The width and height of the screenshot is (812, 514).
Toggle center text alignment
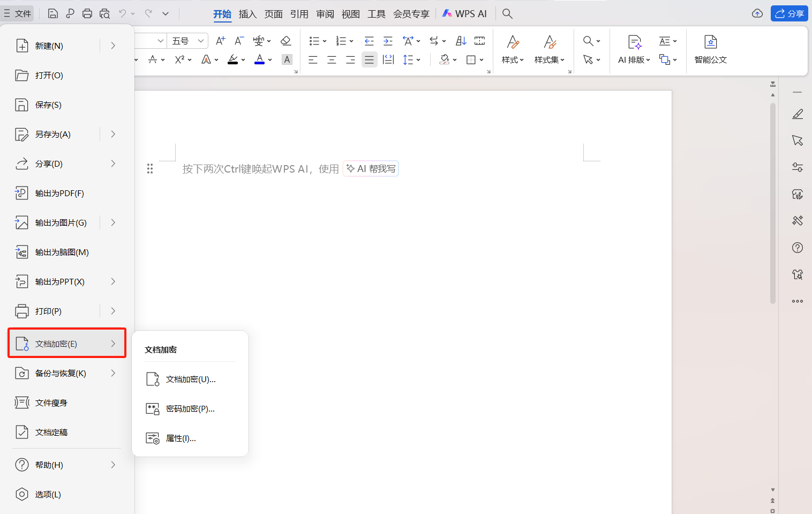point(332,59)
